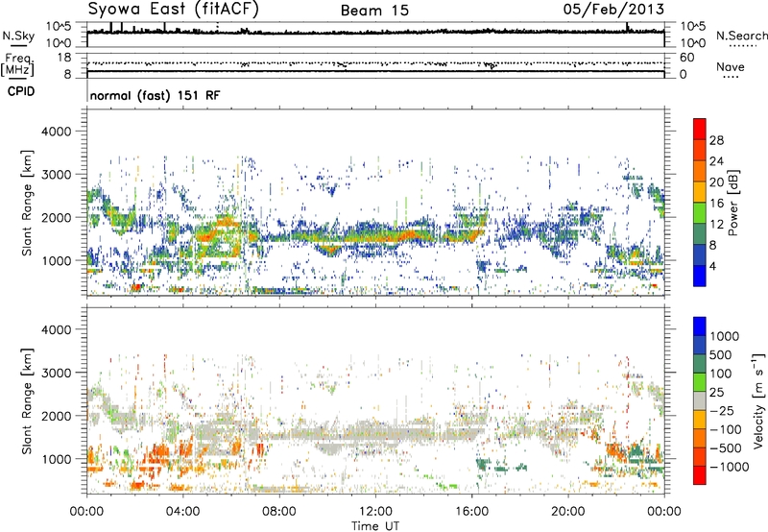This screenshot has width=768, height=532.
Task: Click the red top of the power colorbar
Action: 700,129
